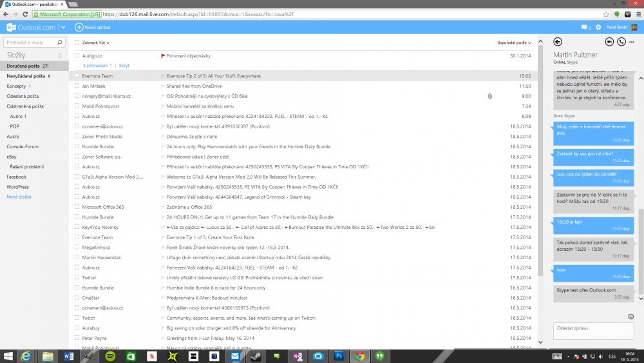Select the Zoner Photo Studio email checkbox
This screenshot has height=363, width=644.
coord(77,136)
